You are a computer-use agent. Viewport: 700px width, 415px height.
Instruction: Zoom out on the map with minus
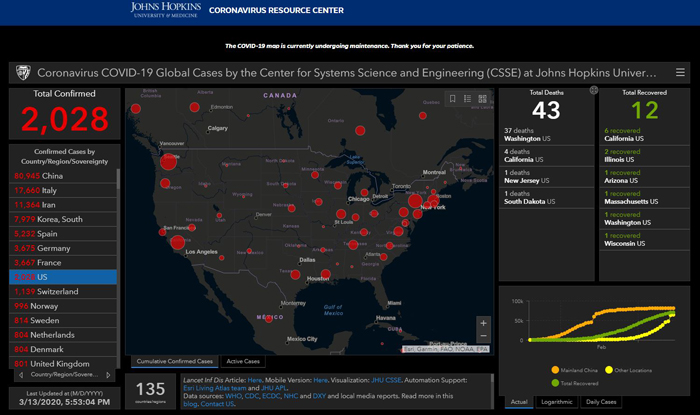click(483, 336)
